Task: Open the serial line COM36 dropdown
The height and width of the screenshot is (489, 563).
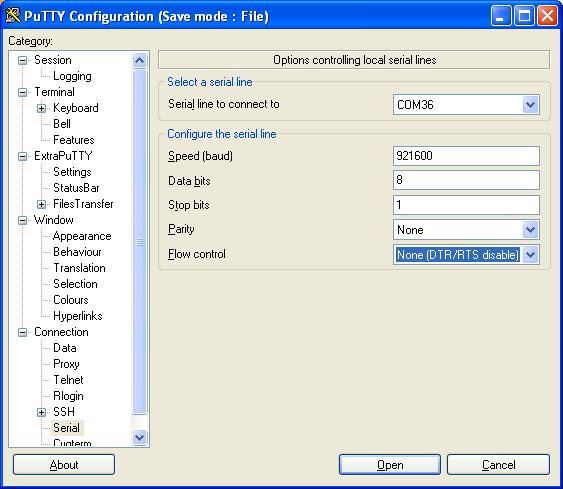Action: pyautogui.click(x=530, y=104)
